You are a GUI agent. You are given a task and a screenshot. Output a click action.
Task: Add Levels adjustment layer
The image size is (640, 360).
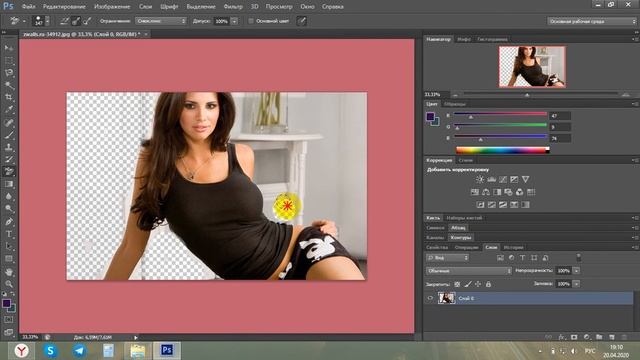[491, 179]
